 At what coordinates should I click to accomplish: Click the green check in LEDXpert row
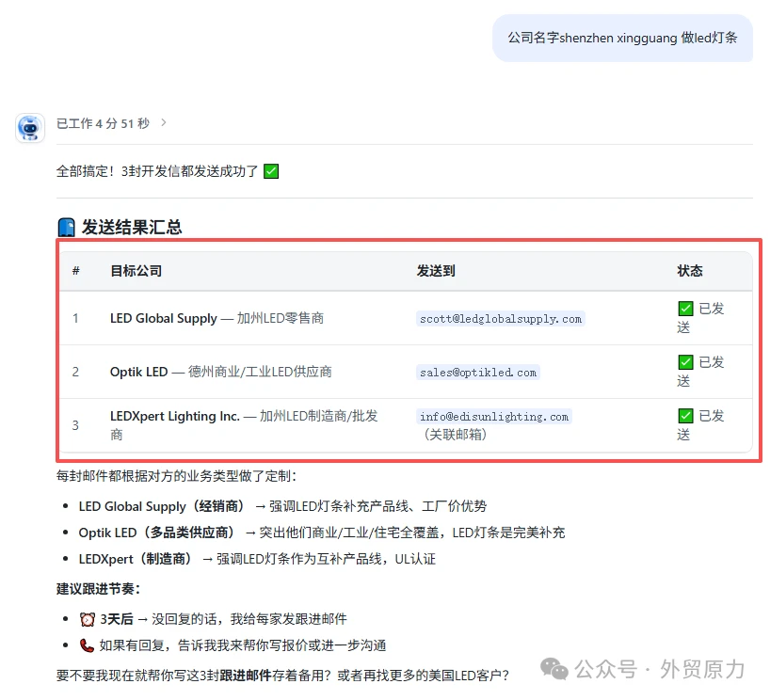tap(685, 416)
